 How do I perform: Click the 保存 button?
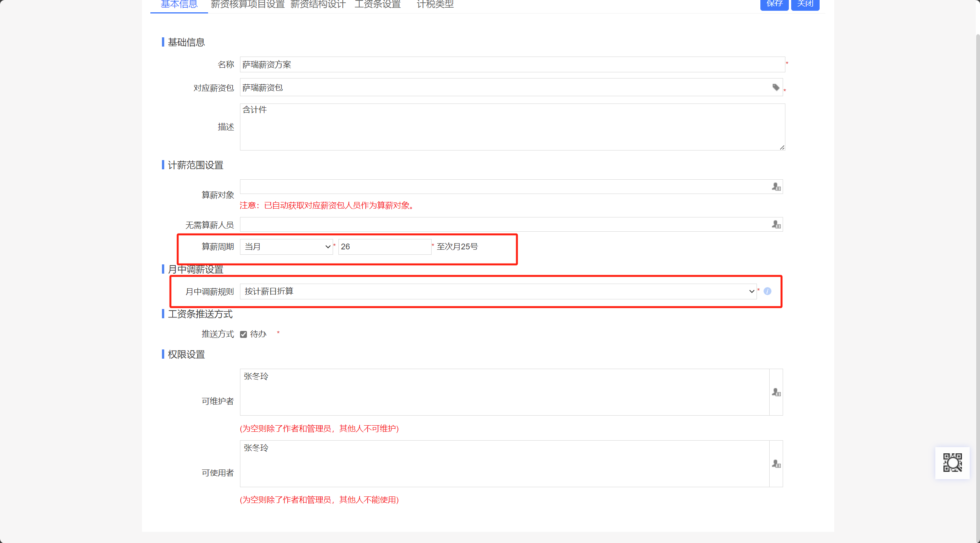[774, 4]
